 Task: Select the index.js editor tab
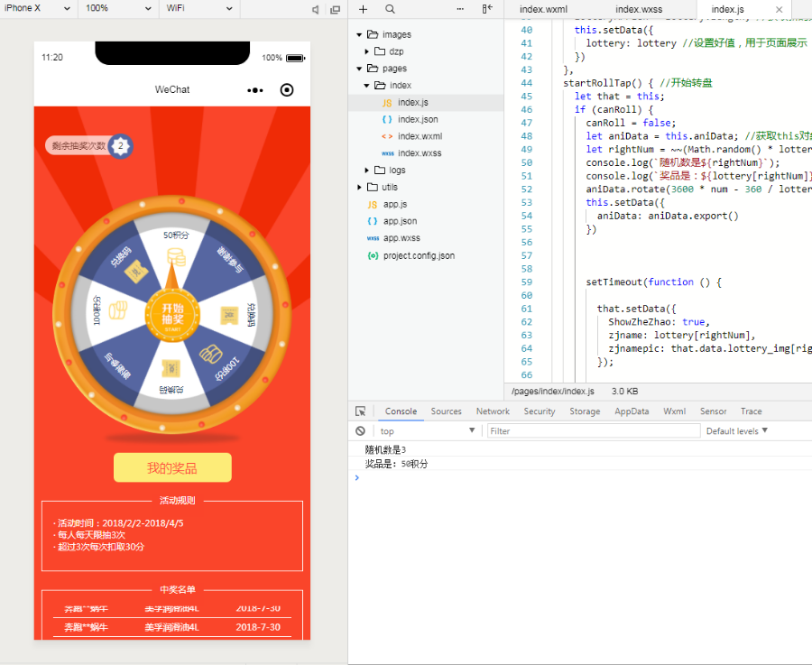coord(727,9)
